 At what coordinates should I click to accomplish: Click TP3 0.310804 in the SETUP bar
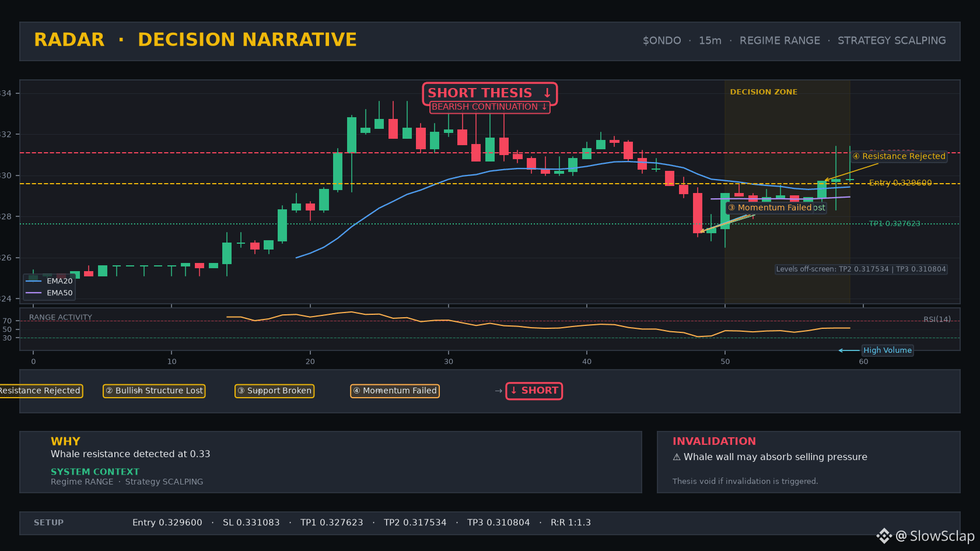coord(499,523)
